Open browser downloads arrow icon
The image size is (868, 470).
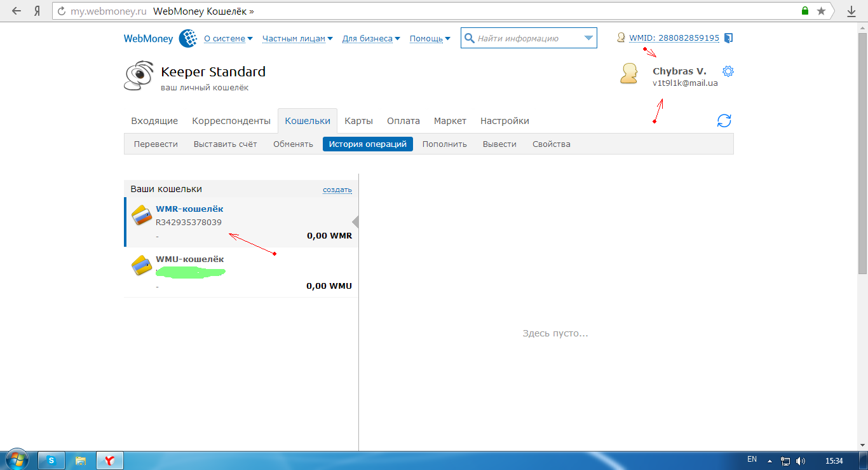[x=851, y=11]
